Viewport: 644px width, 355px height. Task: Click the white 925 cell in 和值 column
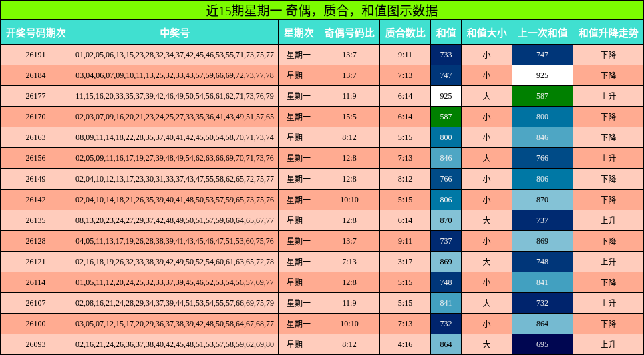tap(446, 97)
